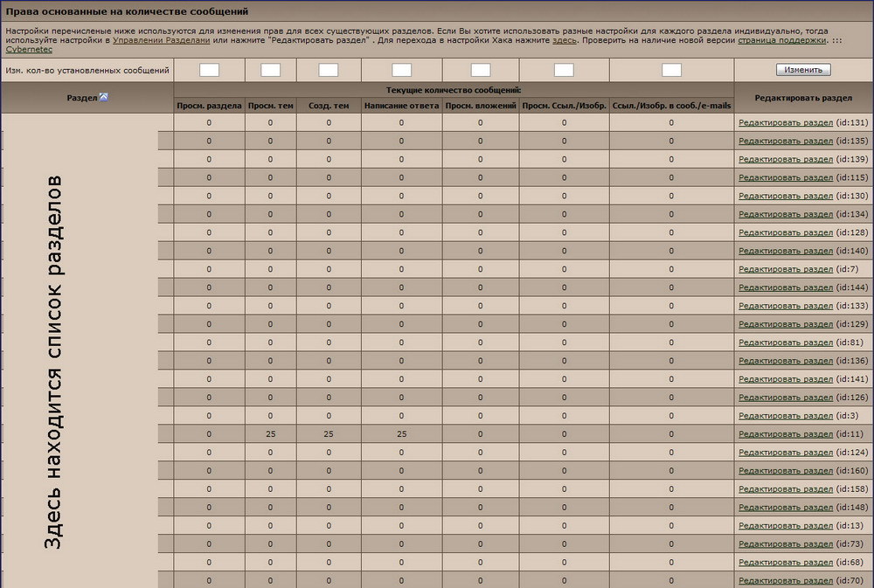Edit the section with id:141

pos(786,379)
